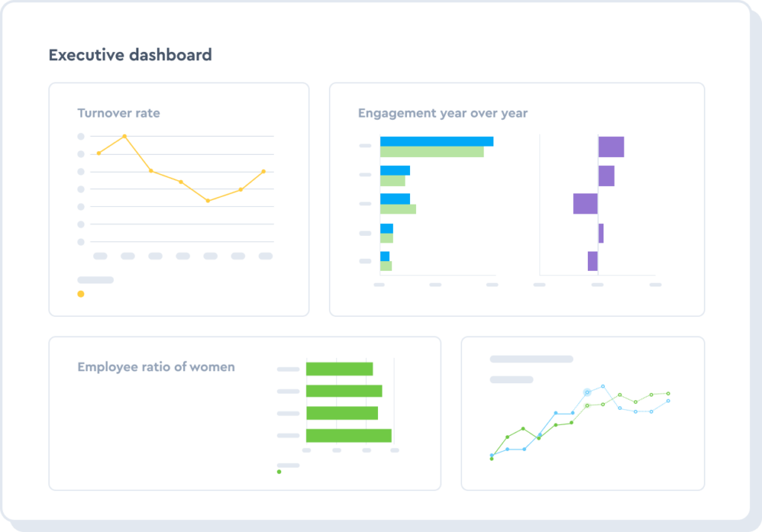
Task: Expand the bottom-right trend chart card
Action: (x=583, y=413)
